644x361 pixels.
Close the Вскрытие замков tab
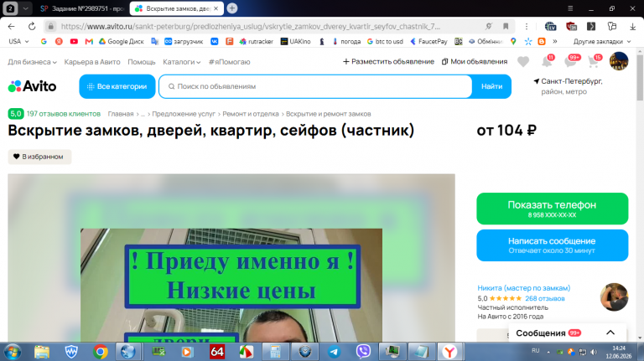point(216,8)
